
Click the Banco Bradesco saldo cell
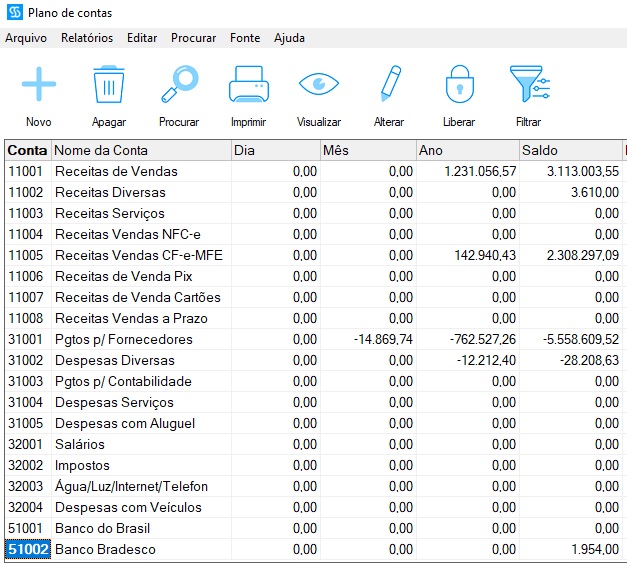coord(568,549)
